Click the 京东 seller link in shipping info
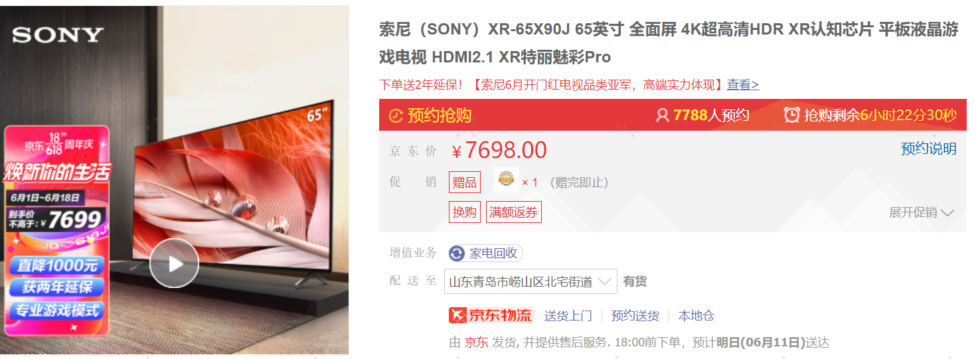 [476, 342]
